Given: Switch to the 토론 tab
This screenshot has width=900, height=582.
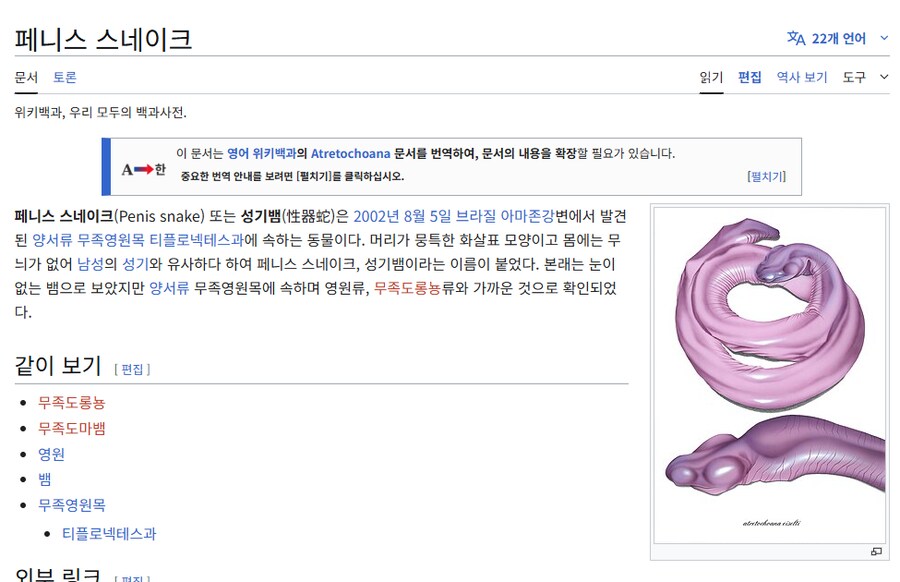Looking at the screenshot, I should [x=63, y=77].
